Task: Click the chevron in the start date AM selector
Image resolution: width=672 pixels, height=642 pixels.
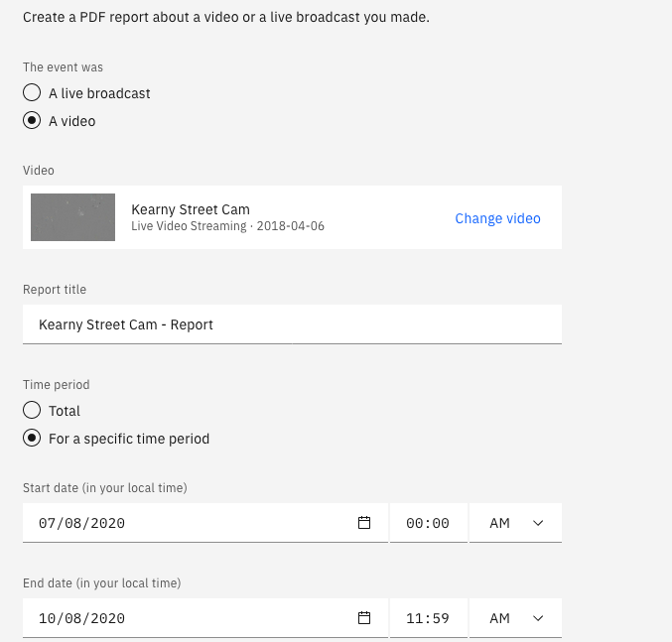Action: [538, 523]
